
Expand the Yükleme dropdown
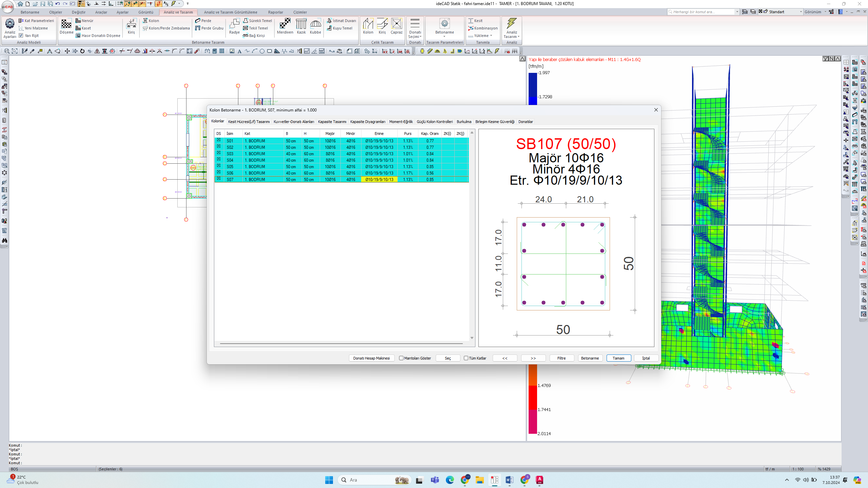point(491,36)
